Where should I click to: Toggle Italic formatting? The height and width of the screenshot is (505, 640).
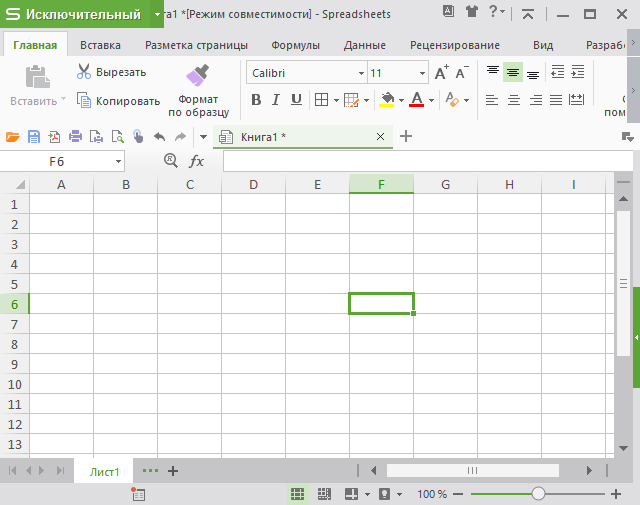point(276,100)
